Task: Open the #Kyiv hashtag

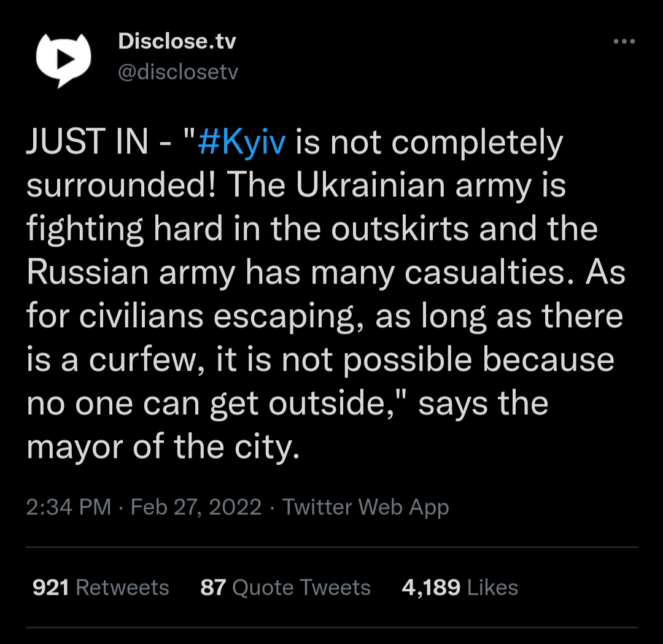Action: click(x=242, y=144)
